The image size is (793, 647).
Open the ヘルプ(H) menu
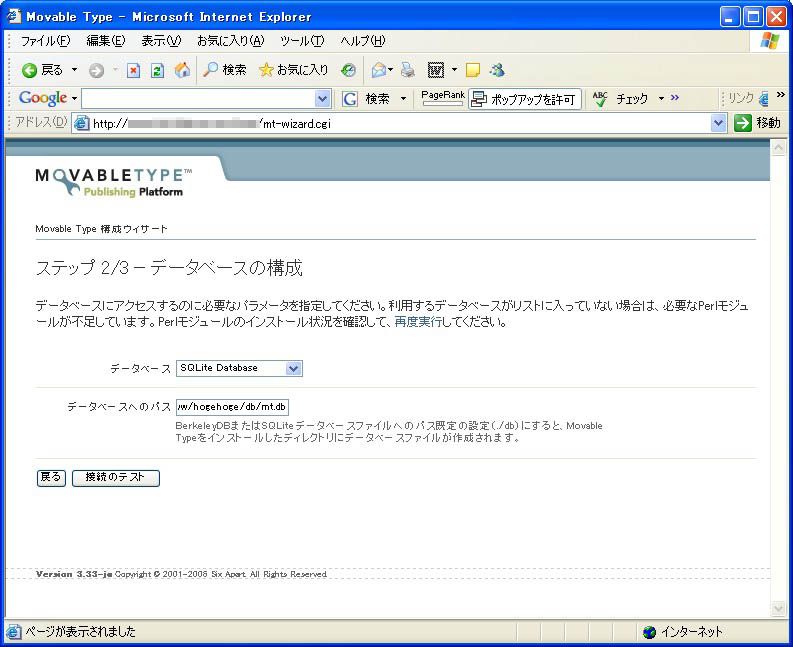[x=362, y=40]
